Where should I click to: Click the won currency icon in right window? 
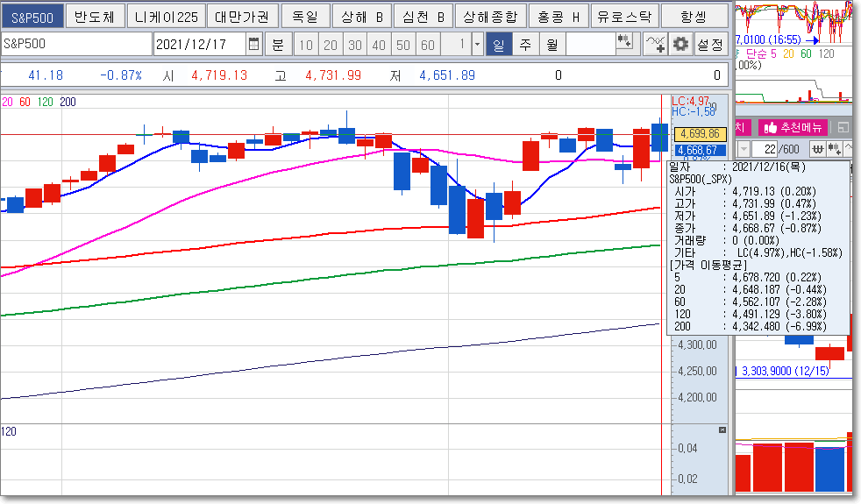pyautogui.click(x=818, y=149)
